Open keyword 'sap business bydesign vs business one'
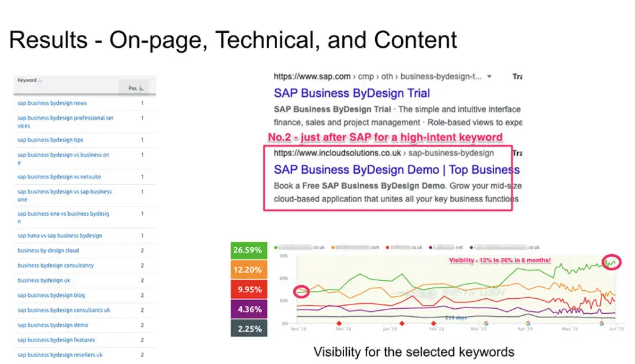The width and height of the screenshot is (635, 364). point(63,159)
